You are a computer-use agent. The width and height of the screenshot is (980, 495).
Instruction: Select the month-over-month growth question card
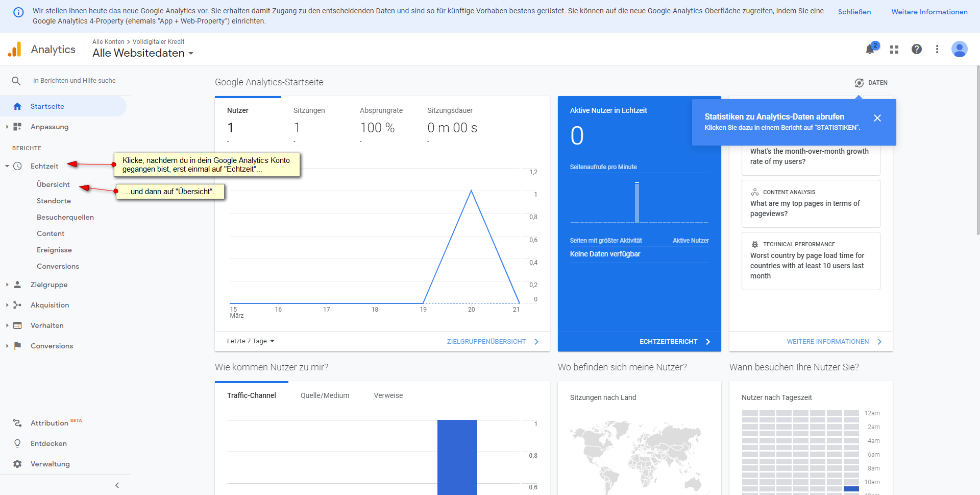pos(811,160)
